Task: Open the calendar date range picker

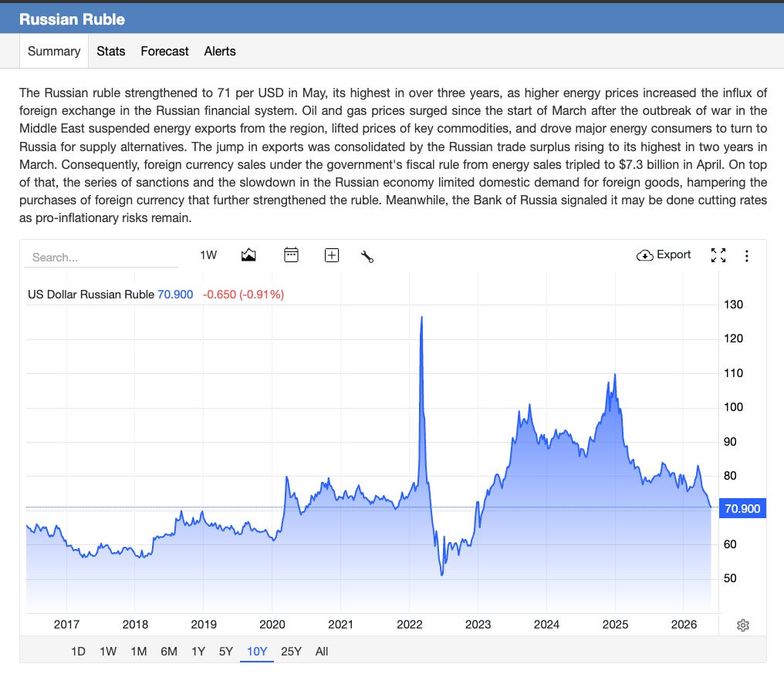Action: [x=291, y=254]
